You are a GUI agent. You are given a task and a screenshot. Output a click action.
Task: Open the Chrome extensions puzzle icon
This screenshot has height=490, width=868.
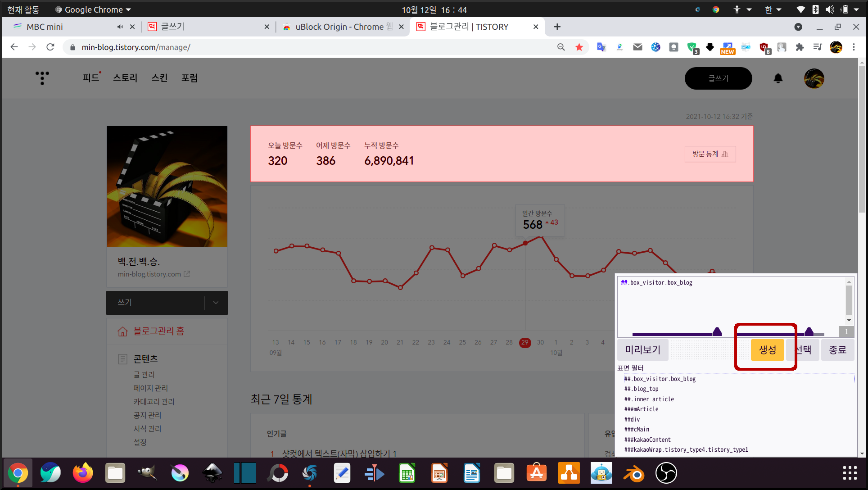pos(800,47)
